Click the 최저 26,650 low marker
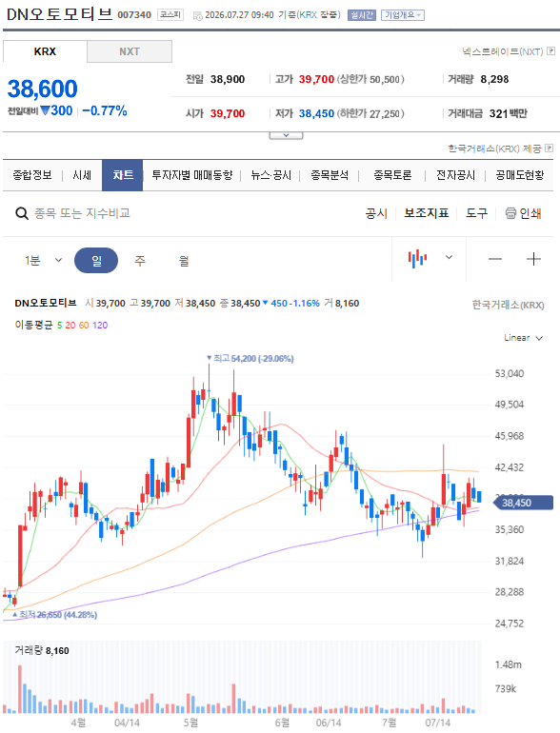Screen dimensions: 560x733 (54, 615)
